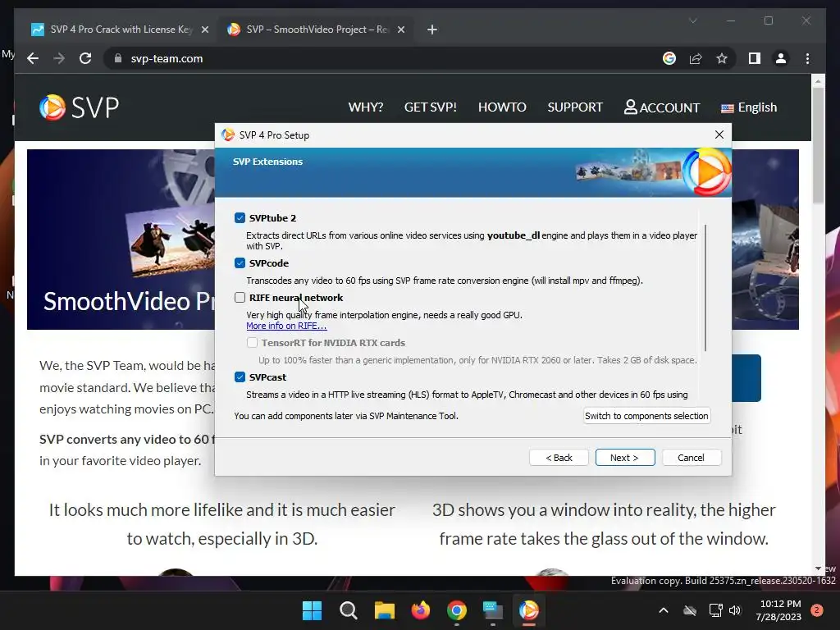
Task: Open Chrome tab search dropdown
Action: tap(692, 21)
